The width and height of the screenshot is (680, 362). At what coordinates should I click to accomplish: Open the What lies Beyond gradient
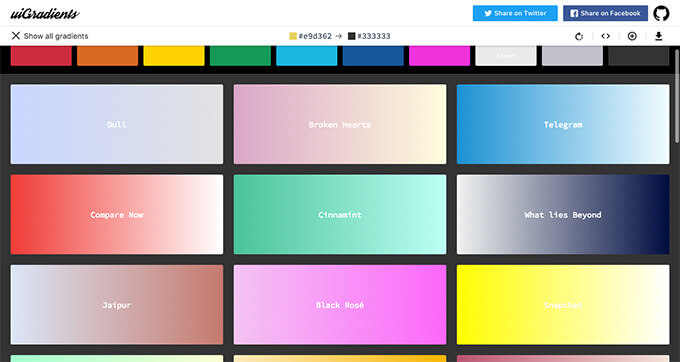[563, 215]
